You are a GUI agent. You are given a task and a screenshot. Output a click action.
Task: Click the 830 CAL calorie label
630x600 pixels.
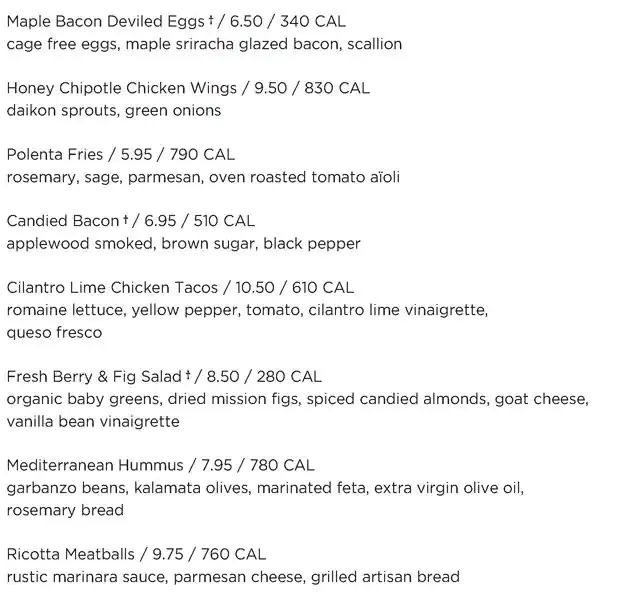339,88
